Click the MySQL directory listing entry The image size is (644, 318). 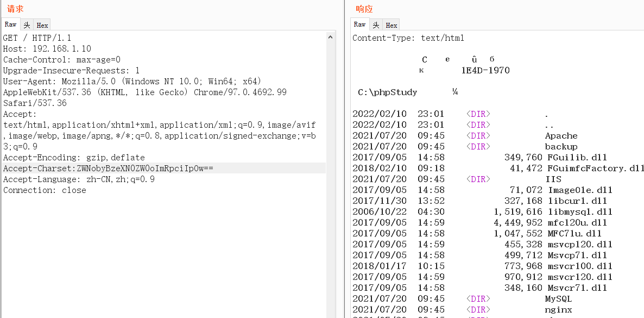558,298
